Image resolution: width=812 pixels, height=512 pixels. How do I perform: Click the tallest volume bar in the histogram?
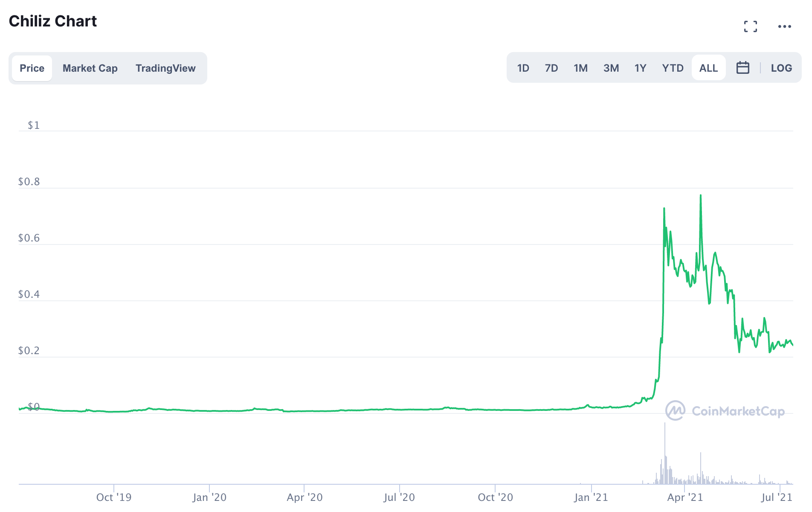click(x=664, y=453)
